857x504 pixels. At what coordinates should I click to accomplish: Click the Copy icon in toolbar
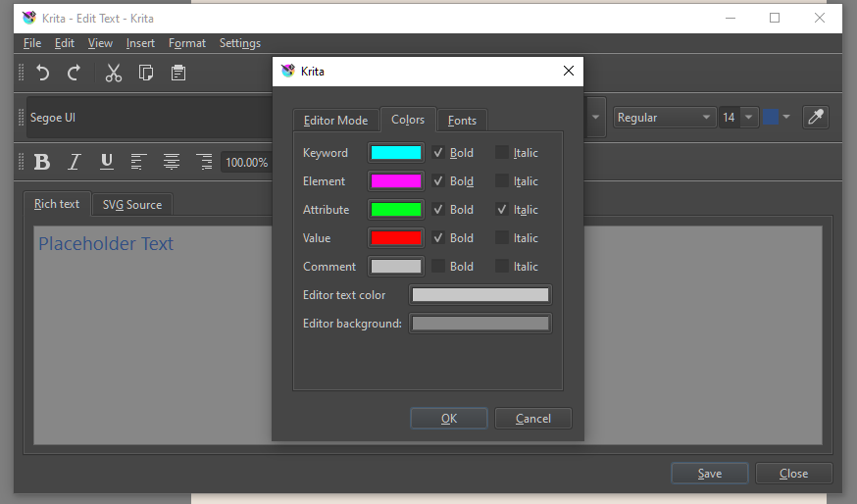point(146,73)
